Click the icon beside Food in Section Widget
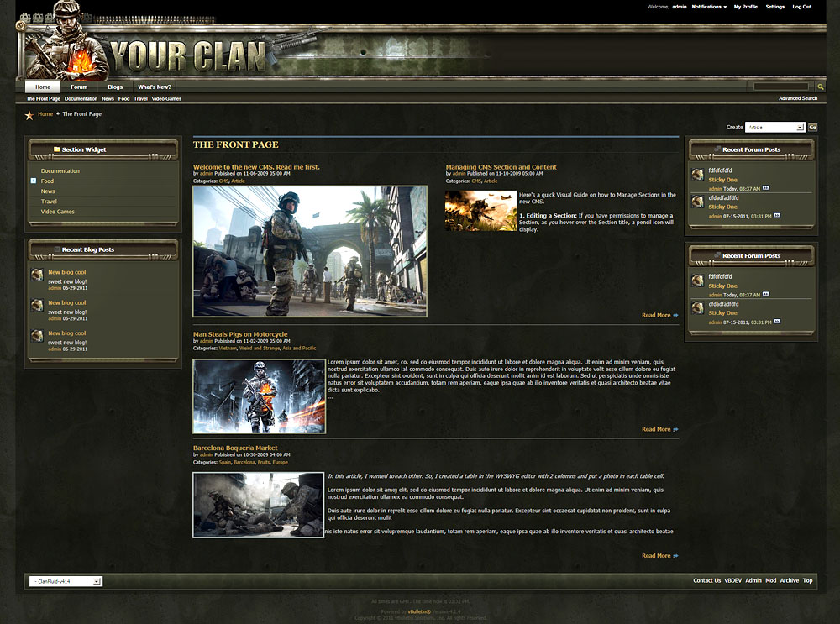The image size is (840, 624). 34,181
